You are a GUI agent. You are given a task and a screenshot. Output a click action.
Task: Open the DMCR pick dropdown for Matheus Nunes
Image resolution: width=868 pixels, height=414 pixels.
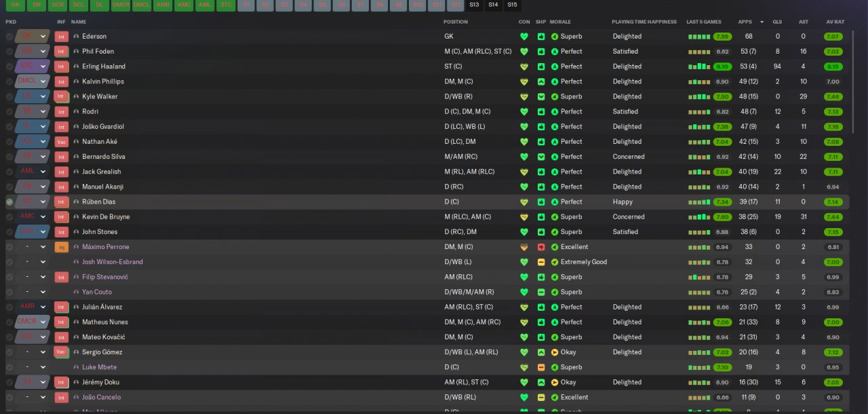tap(33, 322)
